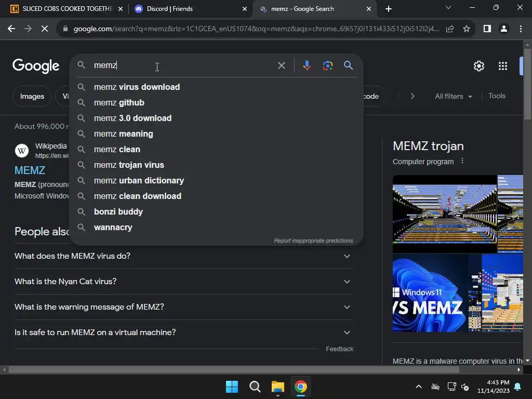Choose suggestion memz github
The width and height of the screenshot is (532, 399).
click(217, 102)
